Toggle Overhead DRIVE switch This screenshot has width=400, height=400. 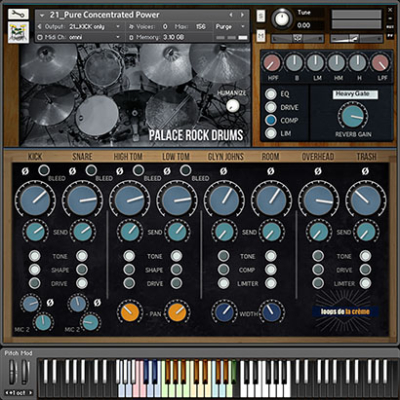[318, 270]
